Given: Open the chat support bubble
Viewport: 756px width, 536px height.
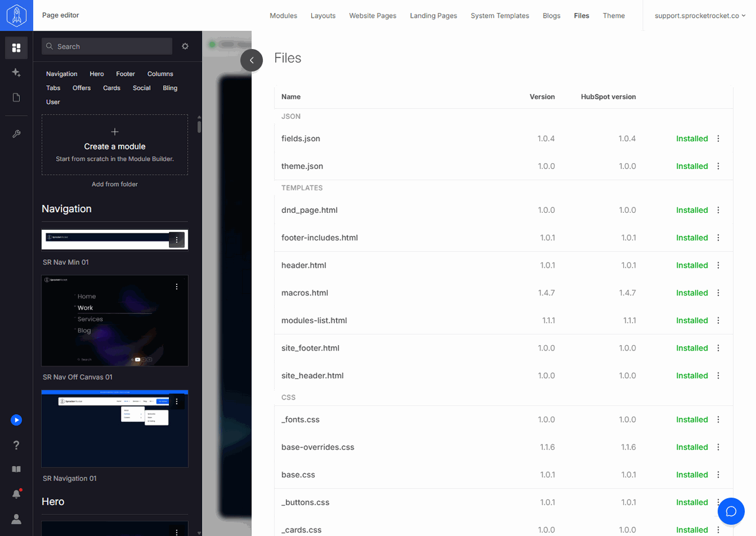Looking at the screenshot, I should click(731, 511).
